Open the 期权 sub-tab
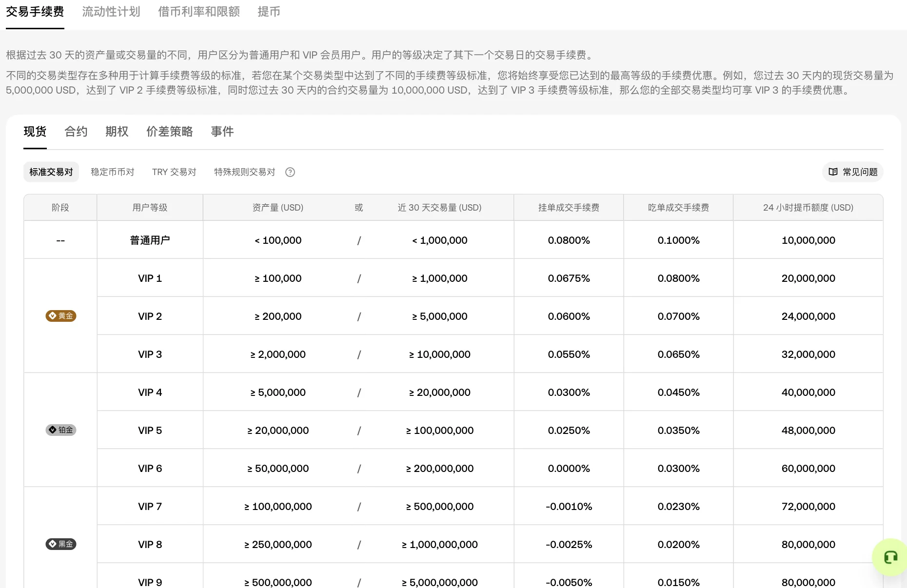907x588 pixels. (117, 132)
